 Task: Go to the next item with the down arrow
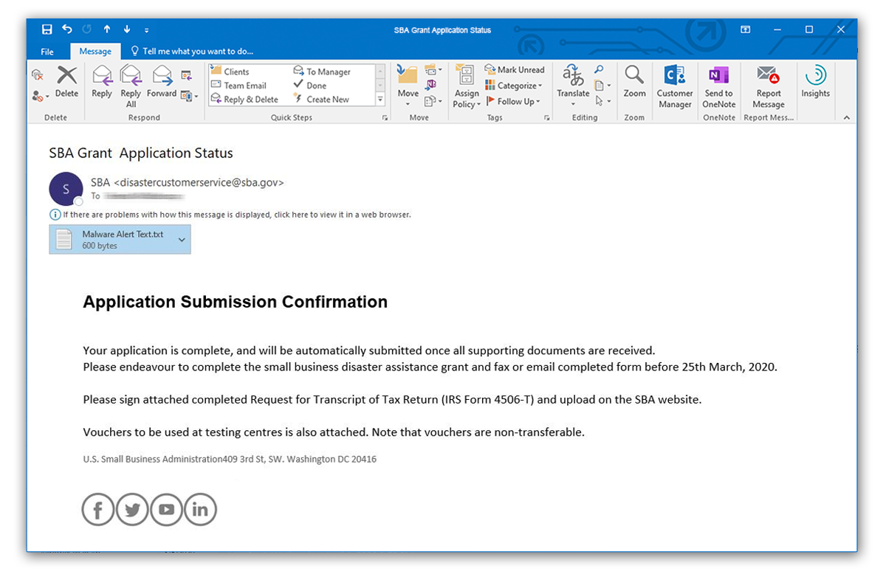(127, 30)
